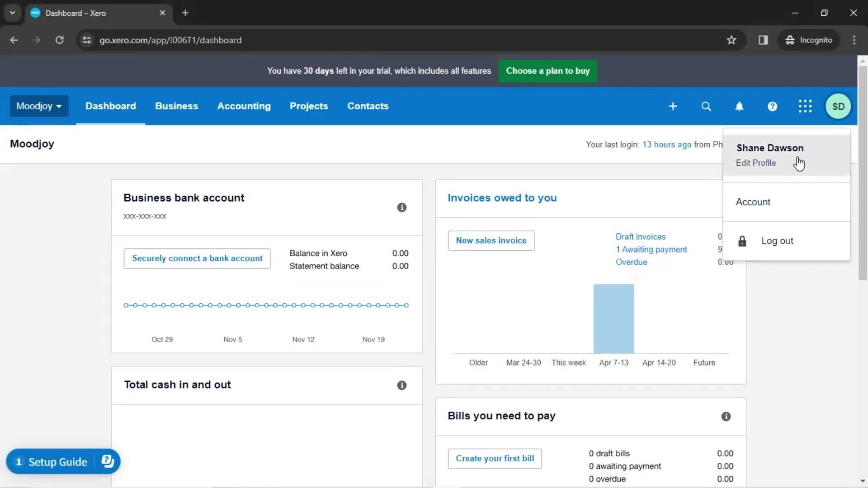Screen dimensions: 868x488
Task: Click Create your first bill
Action: (495, 459)
